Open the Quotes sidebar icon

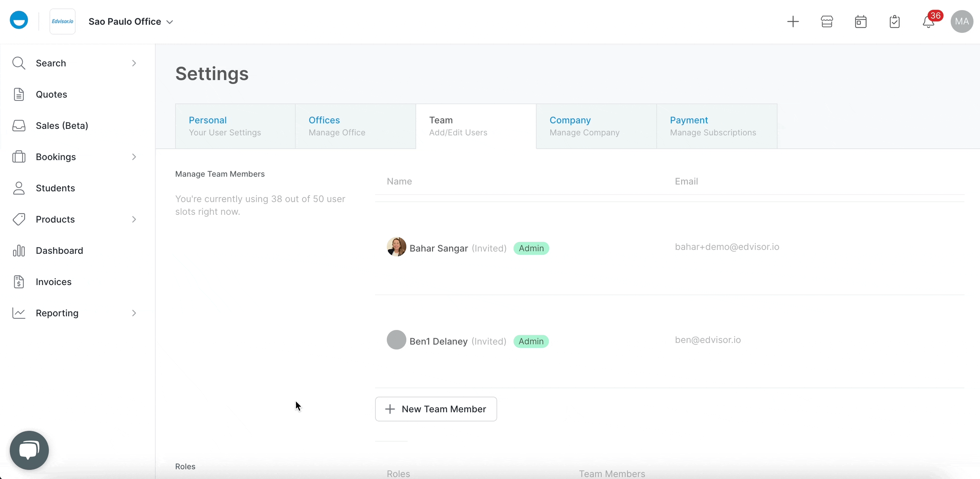pyautogui.click(x=18, y=94)
